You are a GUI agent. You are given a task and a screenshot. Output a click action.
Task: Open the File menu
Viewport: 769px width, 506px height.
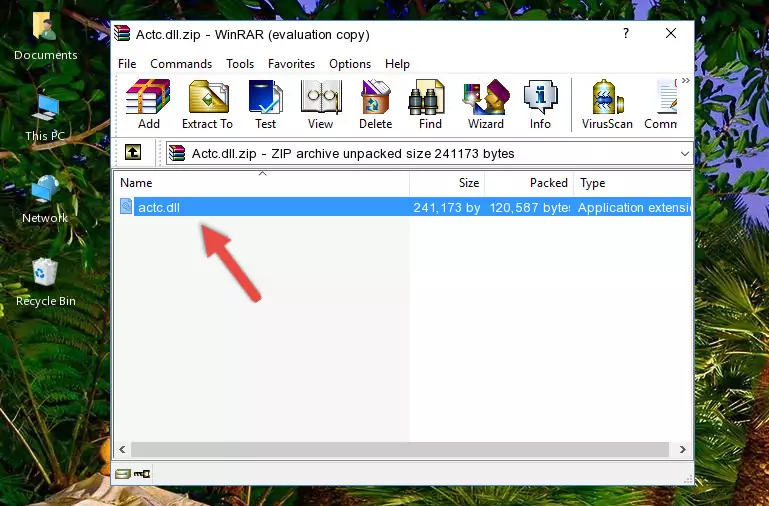point(127,64)
